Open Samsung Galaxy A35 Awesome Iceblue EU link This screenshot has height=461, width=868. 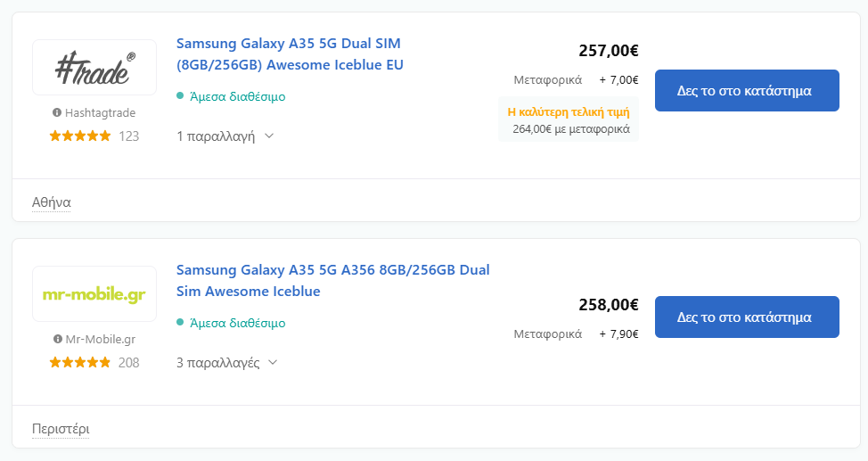290,54
